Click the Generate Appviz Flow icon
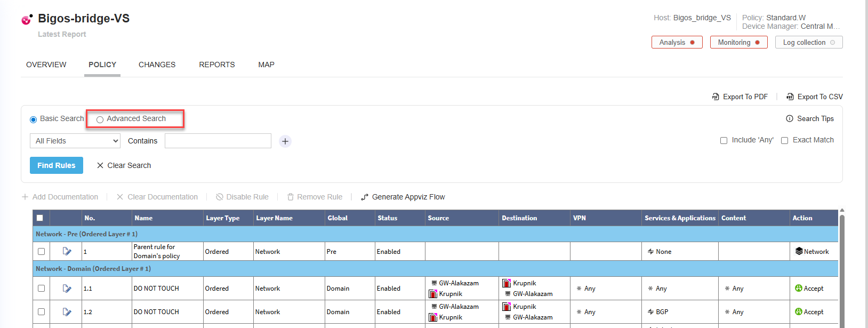This screenshot has width=868, height=328. click(365, 197)
